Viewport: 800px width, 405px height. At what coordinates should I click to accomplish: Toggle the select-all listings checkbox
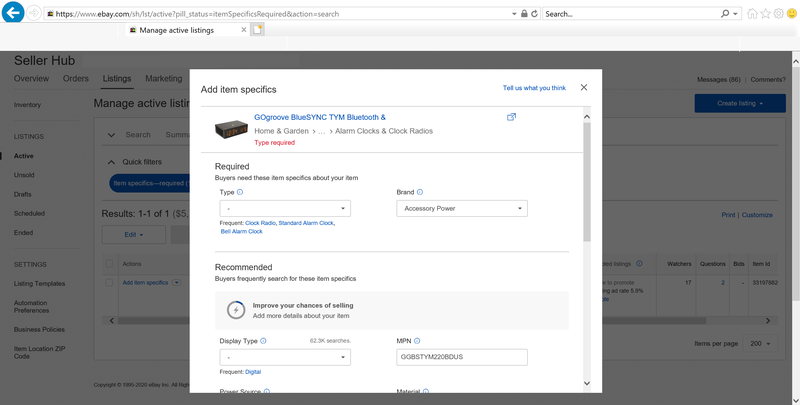(x=109, y=264)
